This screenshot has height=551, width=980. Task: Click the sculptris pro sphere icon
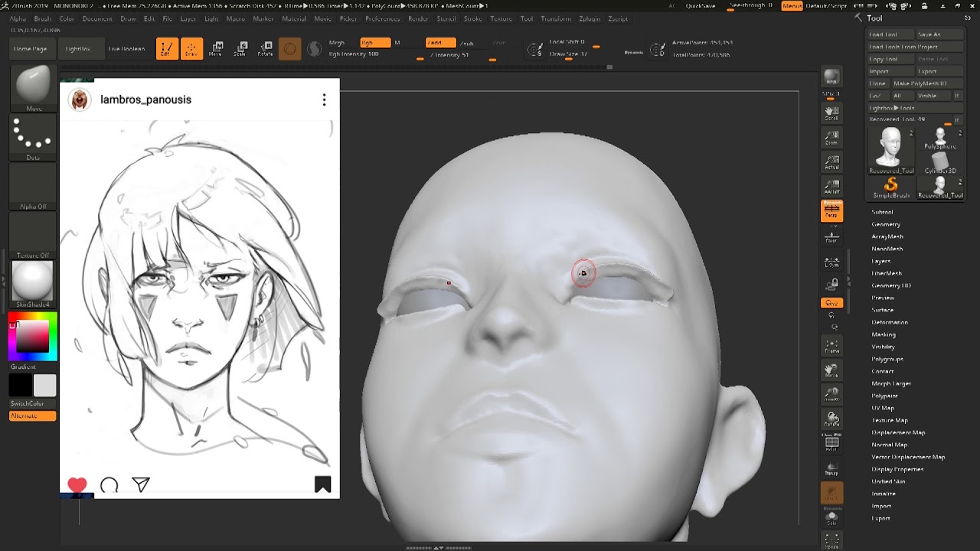[x=314, y=49]
